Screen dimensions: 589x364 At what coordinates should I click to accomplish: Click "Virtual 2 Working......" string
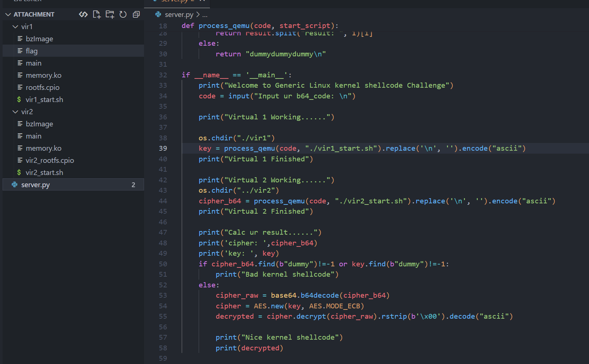[x=277, y=180]
